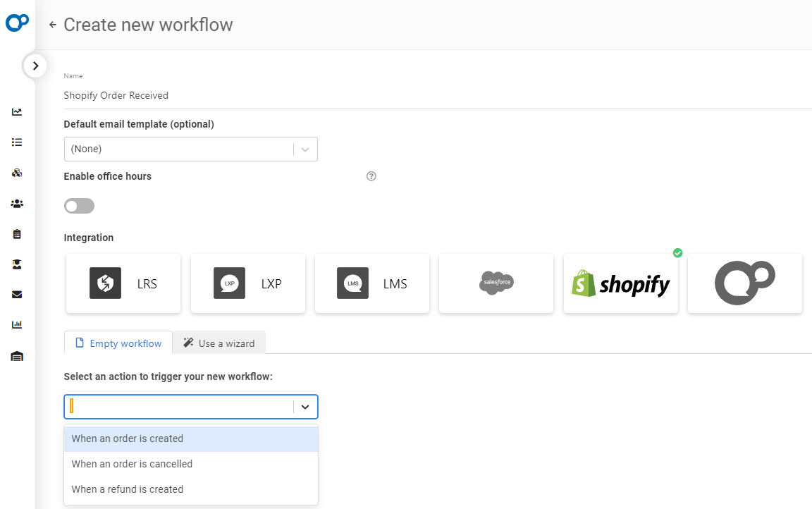This screenshot has height=509, width=812.
Task: Expand the sidebar with chevron button
Action: 35,66
